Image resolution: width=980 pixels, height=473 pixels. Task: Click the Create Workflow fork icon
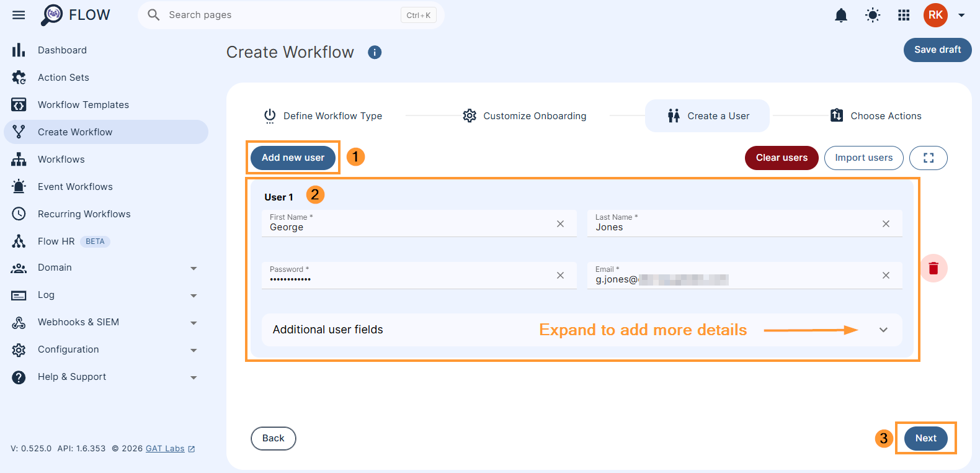coord(19,132)
